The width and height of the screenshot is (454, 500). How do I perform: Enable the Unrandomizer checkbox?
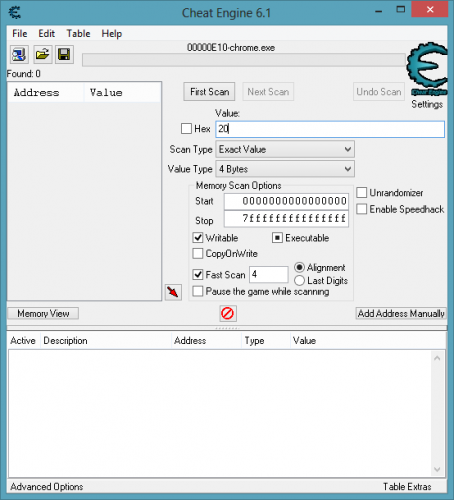(362, 193)
